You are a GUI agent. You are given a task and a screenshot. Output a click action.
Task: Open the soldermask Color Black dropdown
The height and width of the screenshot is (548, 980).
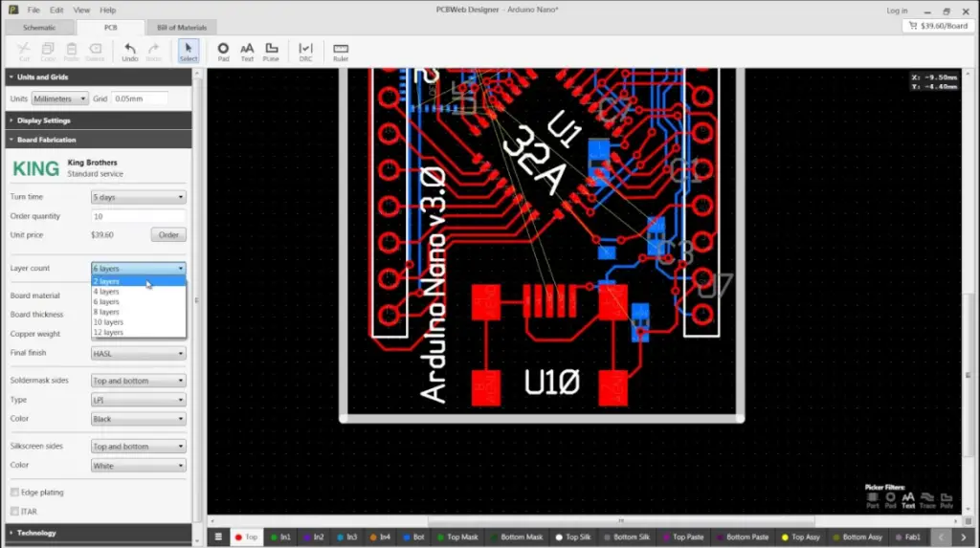pos(138,419)
